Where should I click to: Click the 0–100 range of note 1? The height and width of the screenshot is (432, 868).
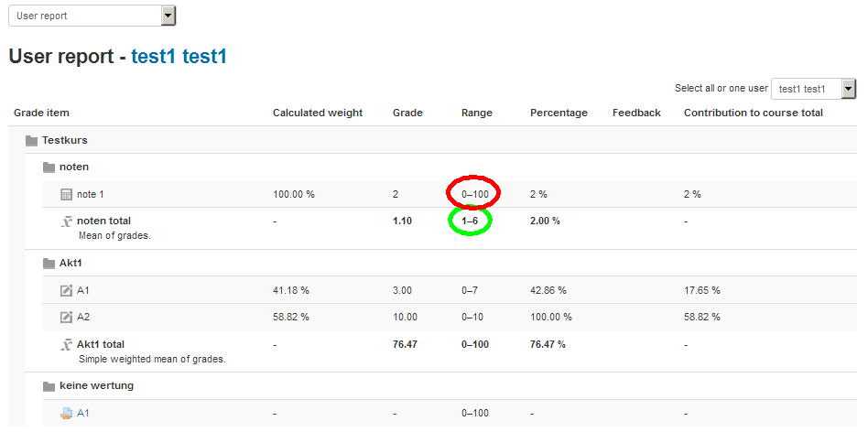475,195
